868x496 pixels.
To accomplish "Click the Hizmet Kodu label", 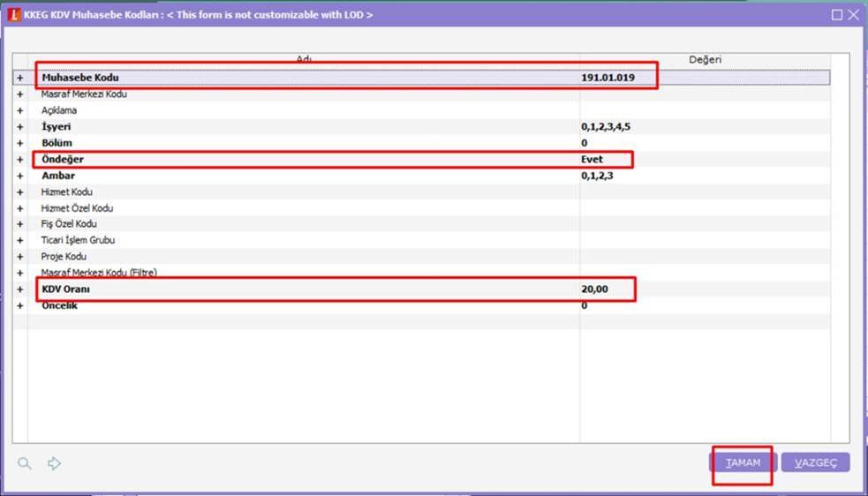I will click(66, 192).
